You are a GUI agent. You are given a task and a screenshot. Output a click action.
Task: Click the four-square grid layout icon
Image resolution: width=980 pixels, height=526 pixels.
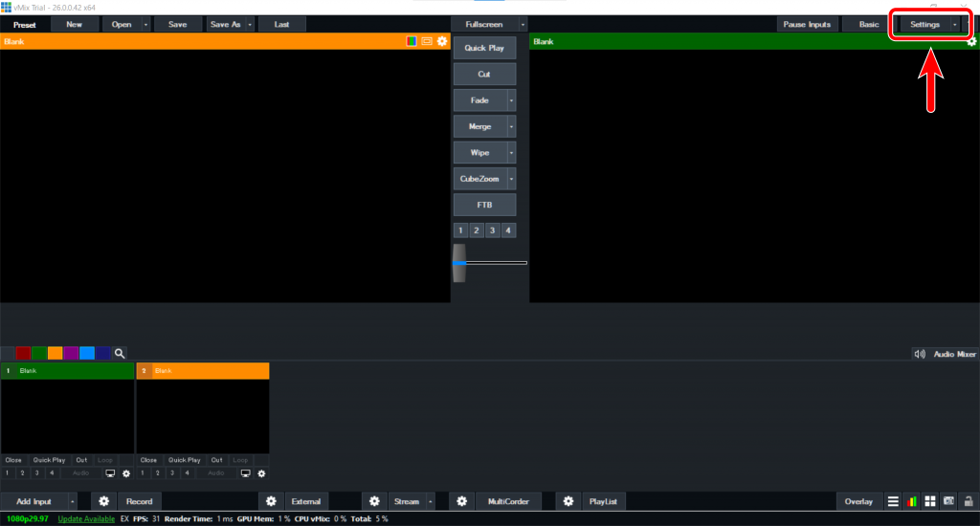[x=929, y=501]
